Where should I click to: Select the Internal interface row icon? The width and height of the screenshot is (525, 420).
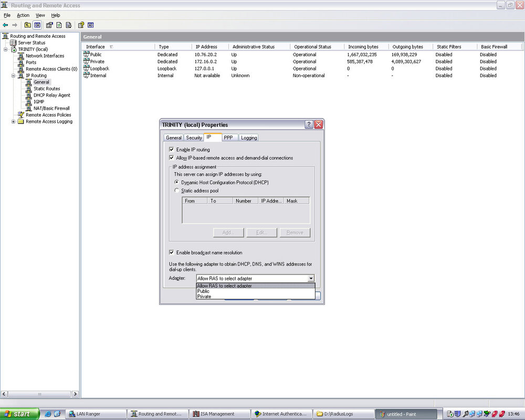pyautogui.click(x=87, y=75)
